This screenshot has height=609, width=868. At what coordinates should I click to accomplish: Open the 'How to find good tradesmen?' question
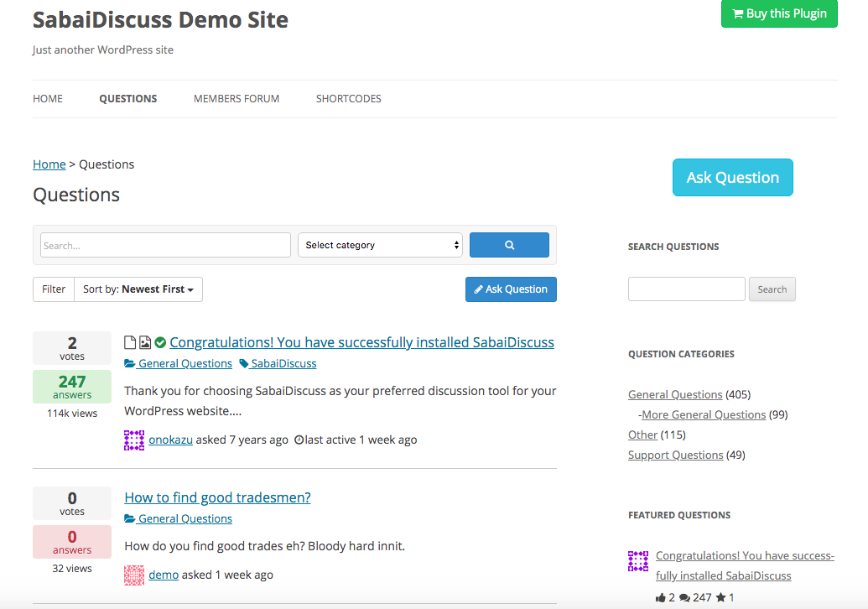click(217, 497)
